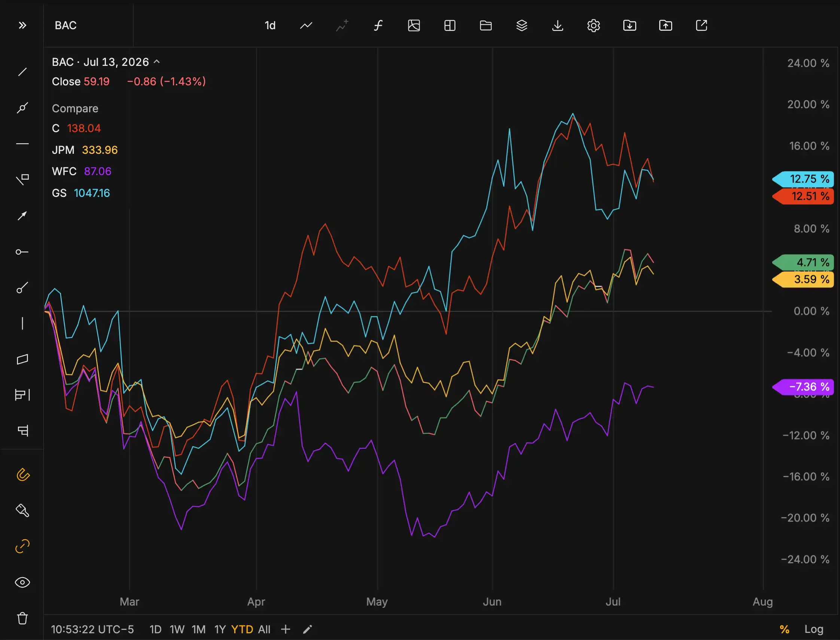Switch to the YTD time range

[242, 630]
